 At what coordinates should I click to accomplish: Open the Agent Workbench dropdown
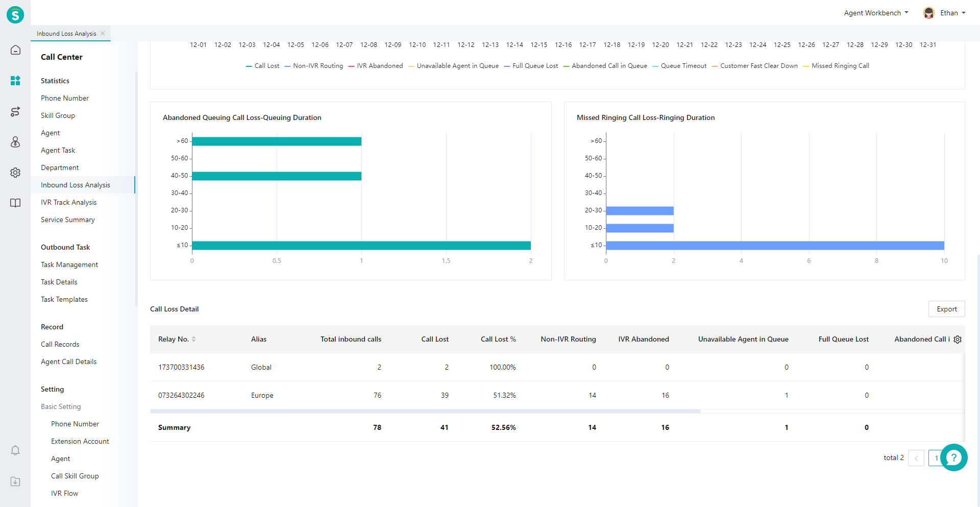click(876, 13)
